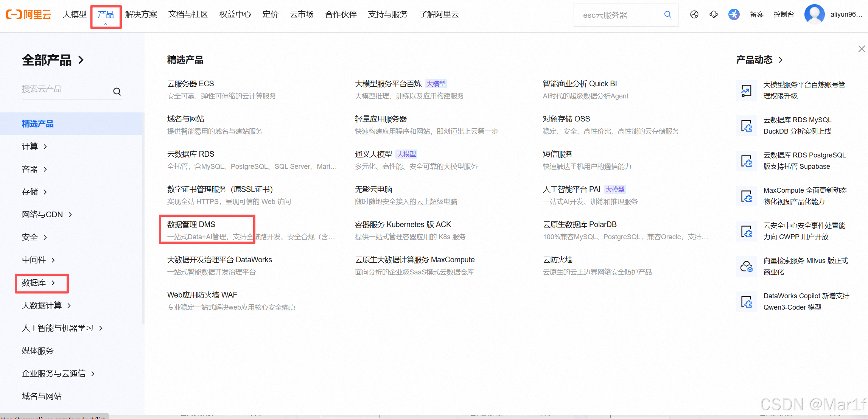
Task: Open Web应用防火墙 WAF product
Action: 202,295
